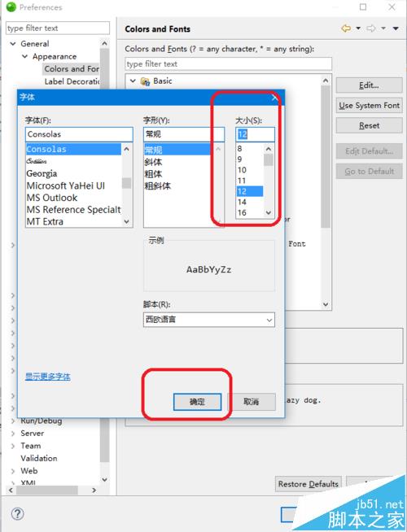Open the forward history dropdown arrow

(383, 28)
